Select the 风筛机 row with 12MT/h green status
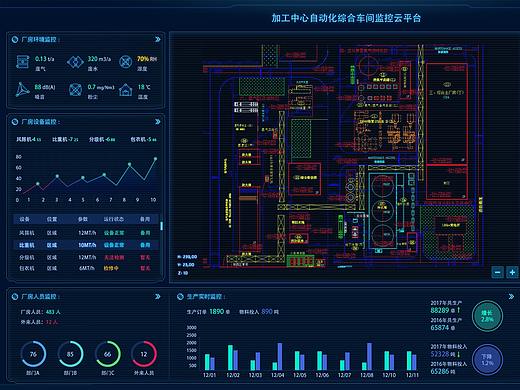520x390 pixels. (x=86, y=233)
